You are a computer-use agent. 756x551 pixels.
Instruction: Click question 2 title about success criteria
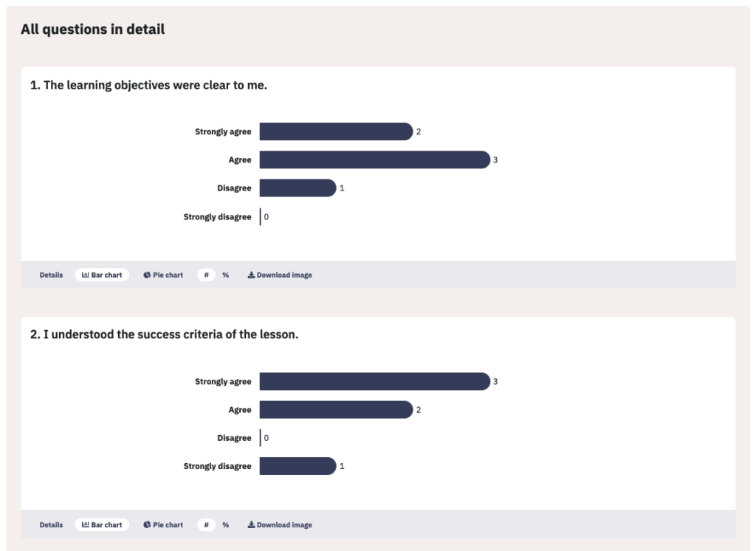point(165,335)
